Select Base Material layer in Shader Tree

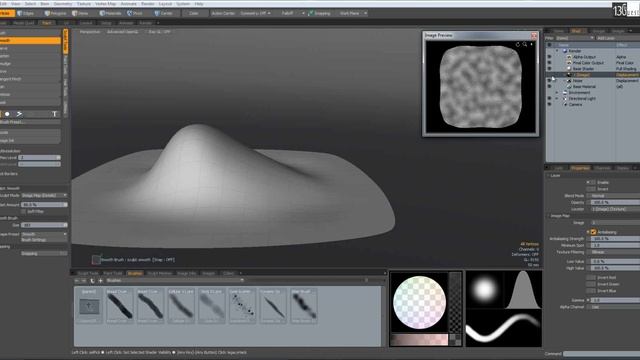(x=584, y=87)
